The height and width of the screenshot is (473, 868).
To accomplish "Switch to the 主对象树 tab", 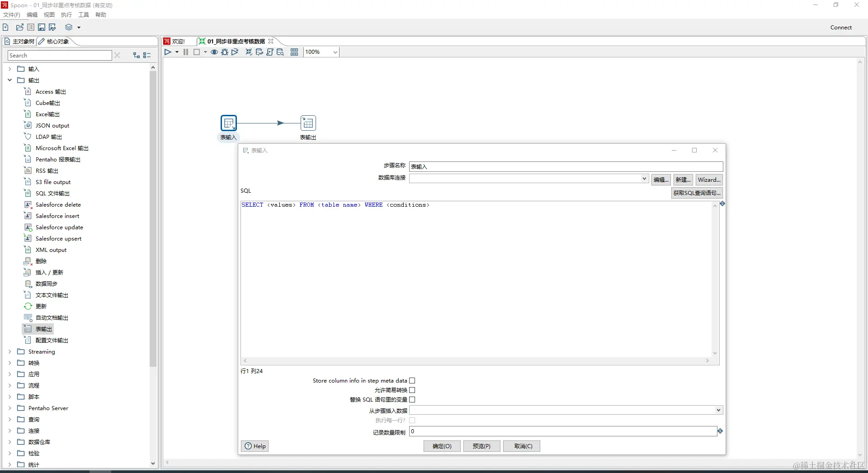I will [x=19, y=42].
